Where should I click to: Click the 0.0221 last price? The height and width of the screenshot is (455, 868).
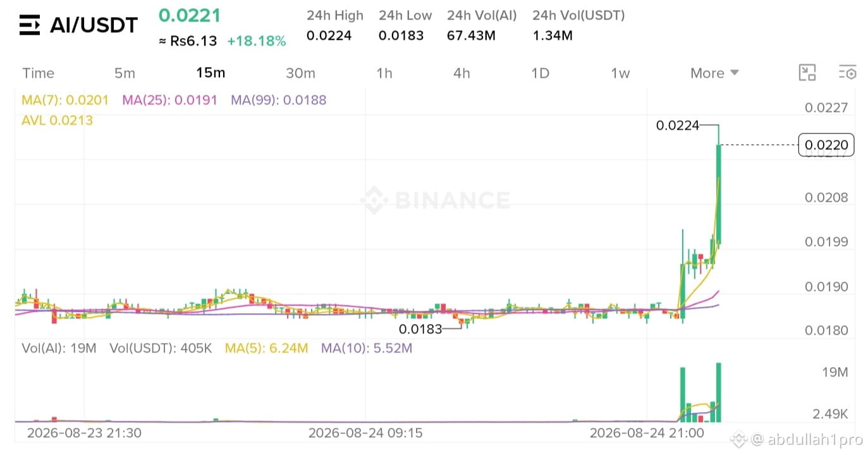coord(190,15)
